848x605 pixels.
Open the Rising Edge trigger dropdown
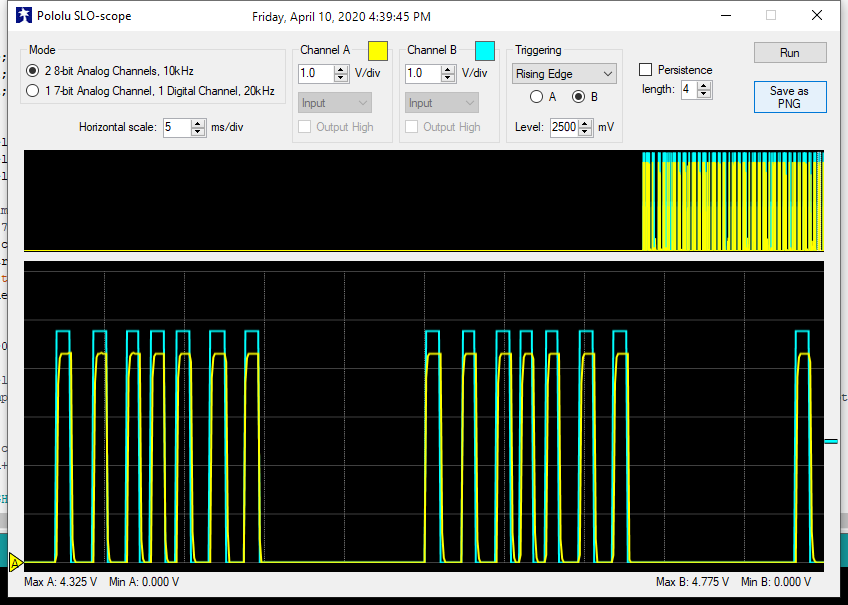(x=564, y=74)
